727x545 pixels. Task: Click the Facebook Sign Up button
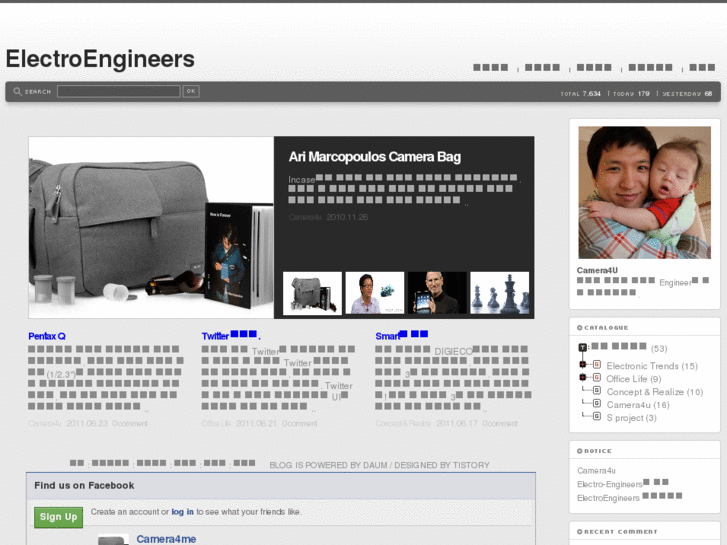(58, 517)
